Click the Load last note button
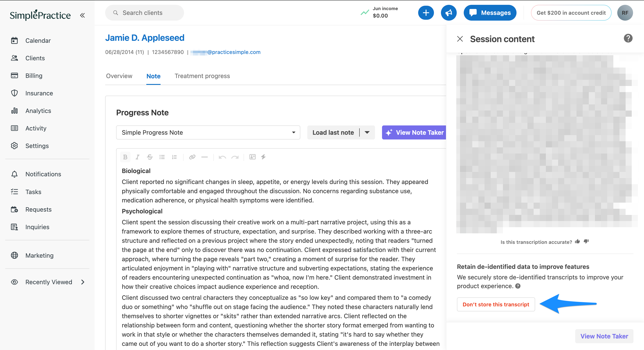644x350 pixels. point(333,132)
